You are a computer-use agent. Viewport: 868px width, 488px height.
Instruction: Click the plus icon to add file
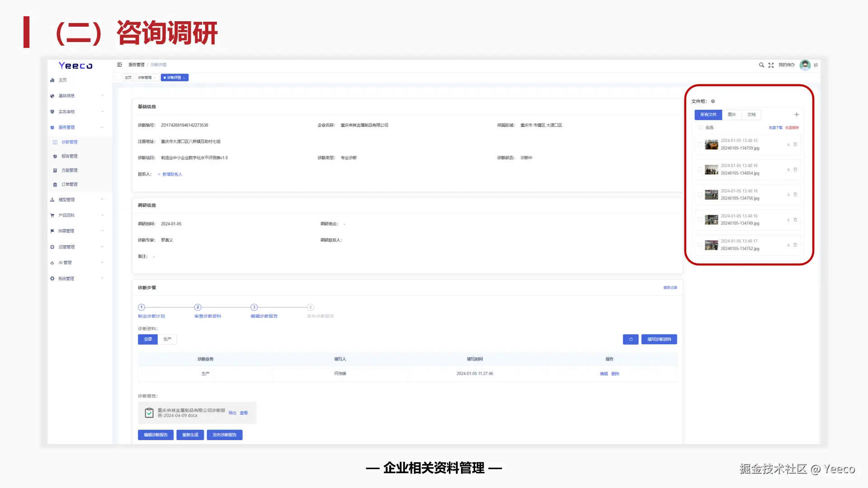pos(797,115)
